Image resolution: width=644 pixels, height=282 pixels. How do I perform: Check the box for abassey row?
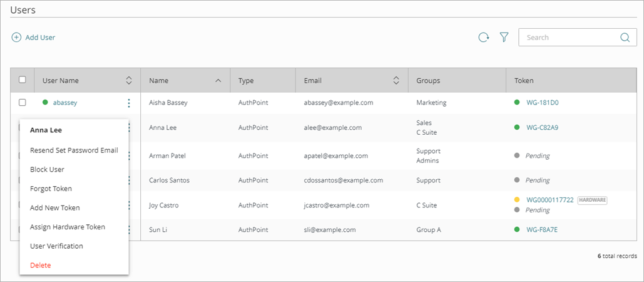click(x=23, y=102)
